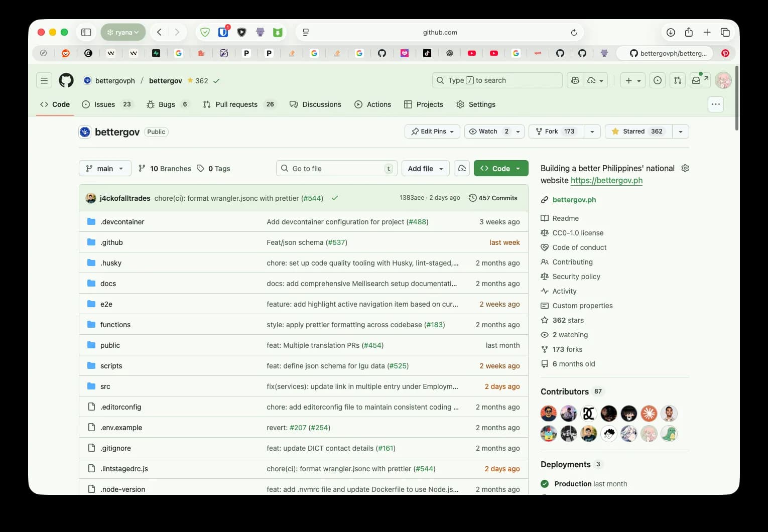Viewport: 768px width, 532px height.
Task: Open the src folder
Action: (x=105, y=386)
